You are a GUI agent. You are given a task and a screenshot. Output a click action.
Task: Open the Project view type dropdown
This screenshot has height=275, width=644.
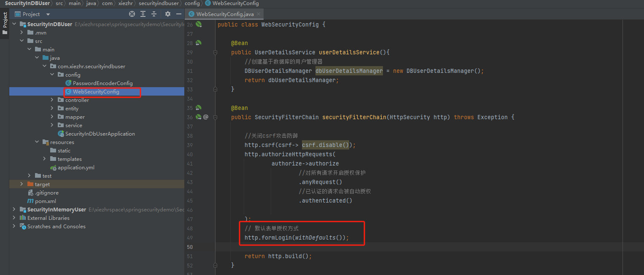click(48, 14)
